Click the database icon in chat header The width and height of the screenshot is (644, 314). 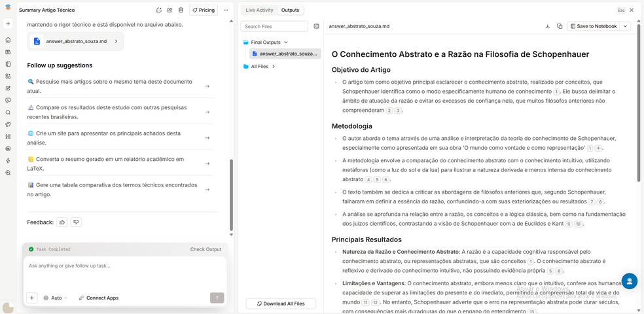[181, 10]
